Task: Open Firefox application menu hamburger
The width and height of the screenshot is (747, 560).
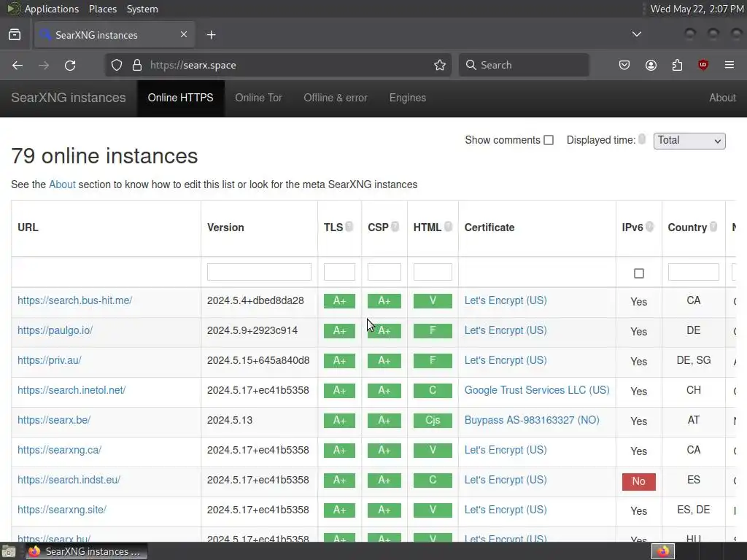Action: [x=729, y=65]
